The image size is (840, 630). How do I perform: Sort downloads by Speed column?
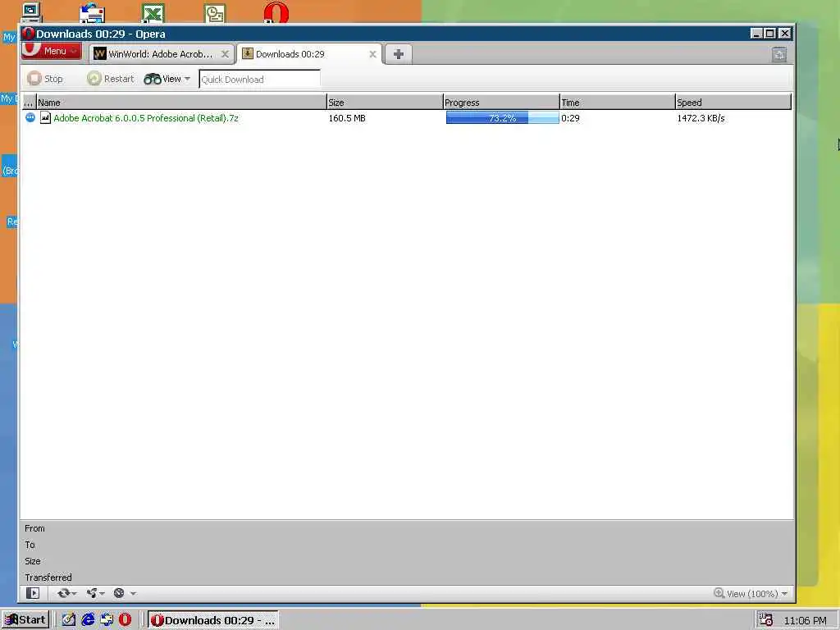click(733, 103)
